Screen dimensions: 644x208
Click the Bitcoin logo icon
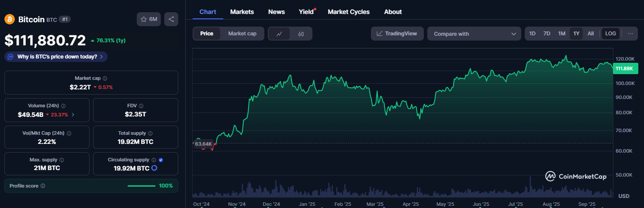pos(10,19)
